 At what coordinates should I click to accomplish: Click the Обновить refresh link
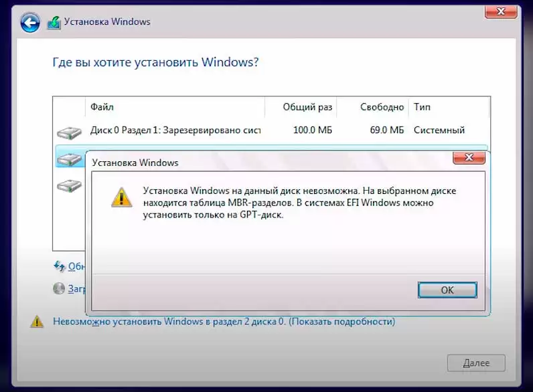coord(76,266)
